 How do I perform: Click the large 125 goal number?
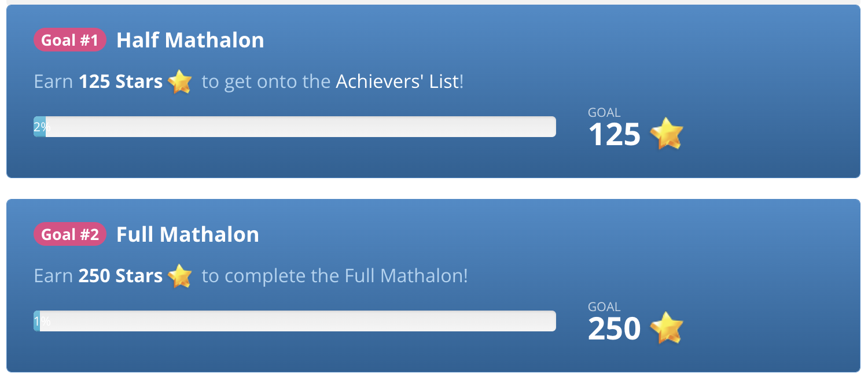pyautogui.click(x=614, y=135)
